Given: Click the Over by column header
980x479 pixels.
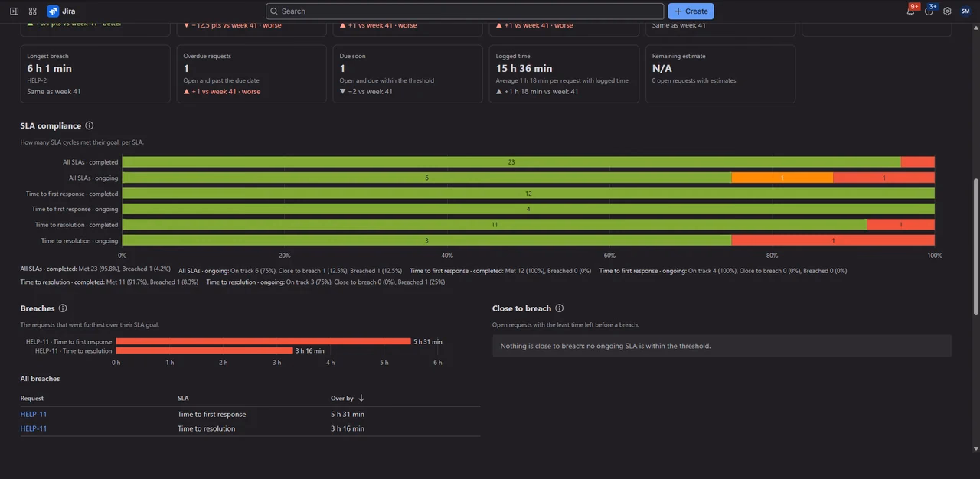Looking at the screenshot, I should pos(342,398).
